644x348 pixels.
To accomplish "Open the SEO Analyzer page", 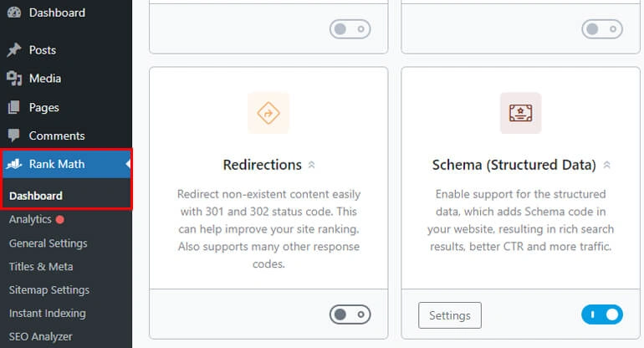I will click(41, 336).
